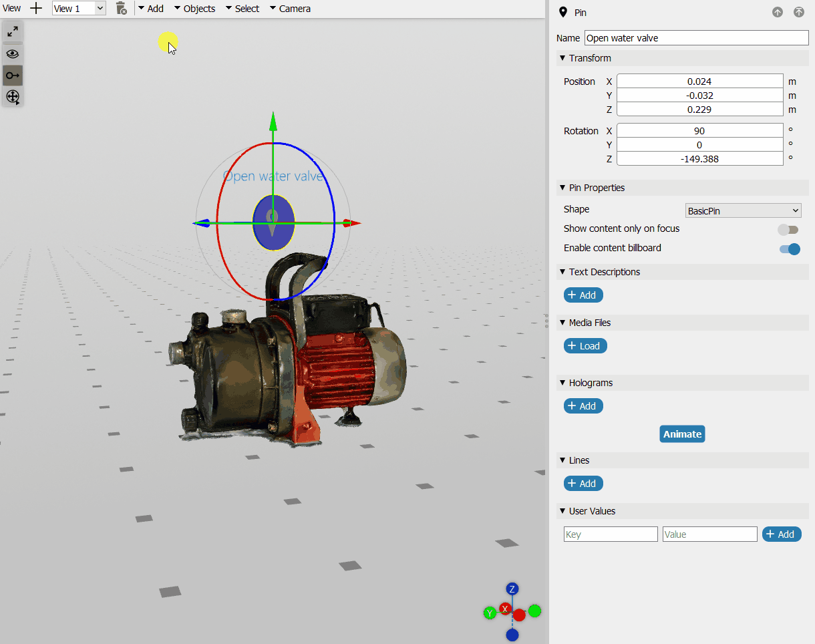Enable Show content only on focus
Viewport: 815px width, 644px height.
pos(788,230)
